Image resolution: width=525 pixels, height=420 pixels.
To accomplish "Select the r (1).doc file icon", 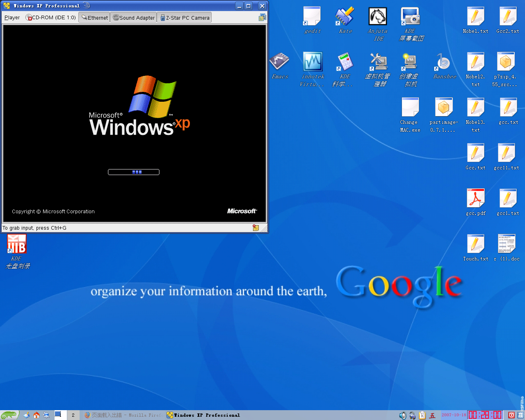I will [x=507, y=248].
